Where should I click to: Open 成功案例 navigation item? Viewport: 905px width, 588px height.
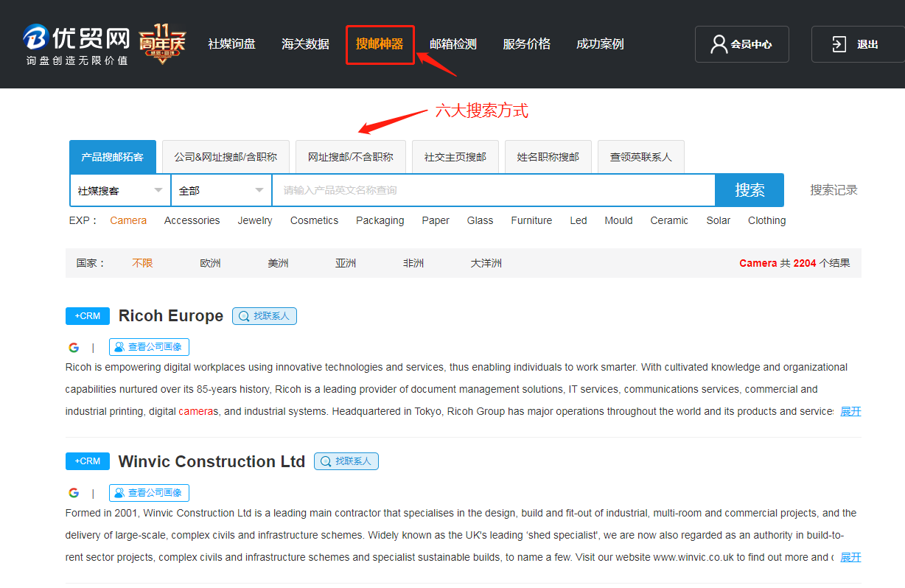pos(600,44)
